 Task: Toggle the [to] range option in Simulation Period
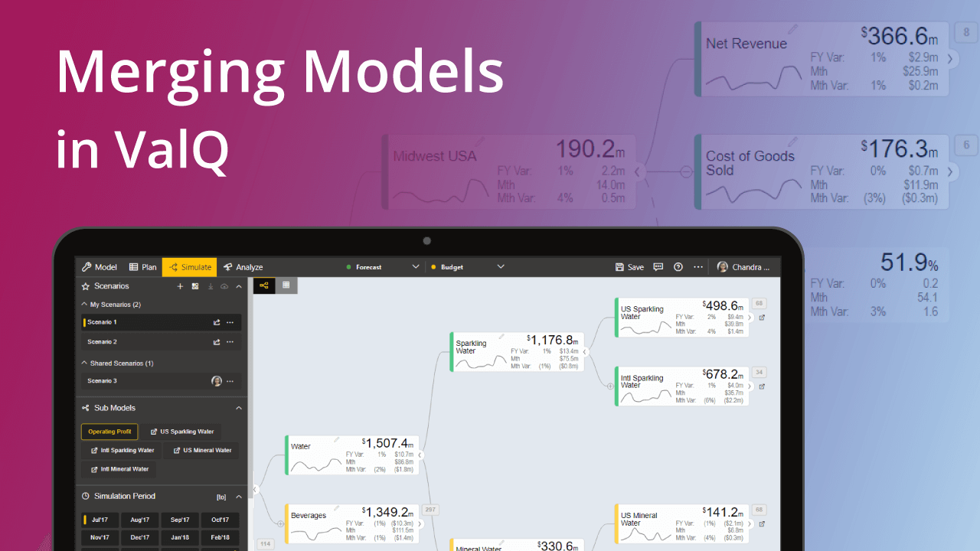pyautogui.click(x=221, y=497)
